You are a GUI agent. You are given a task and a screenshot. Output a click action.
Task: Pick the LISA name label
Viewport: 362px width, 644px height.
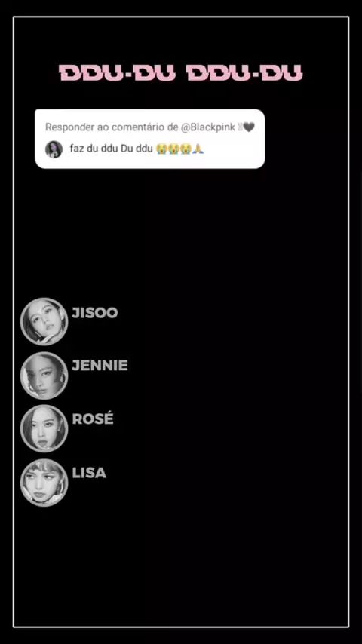point(89,473)
